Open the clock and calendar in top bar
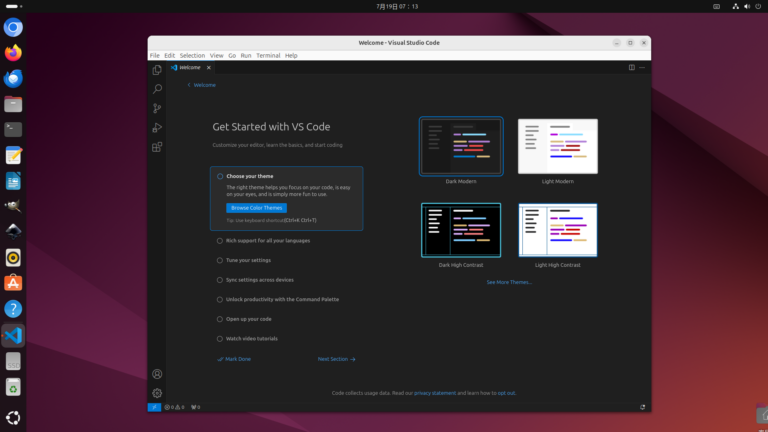The height and width of the screenshot is (432, 768). coord(397,6)
